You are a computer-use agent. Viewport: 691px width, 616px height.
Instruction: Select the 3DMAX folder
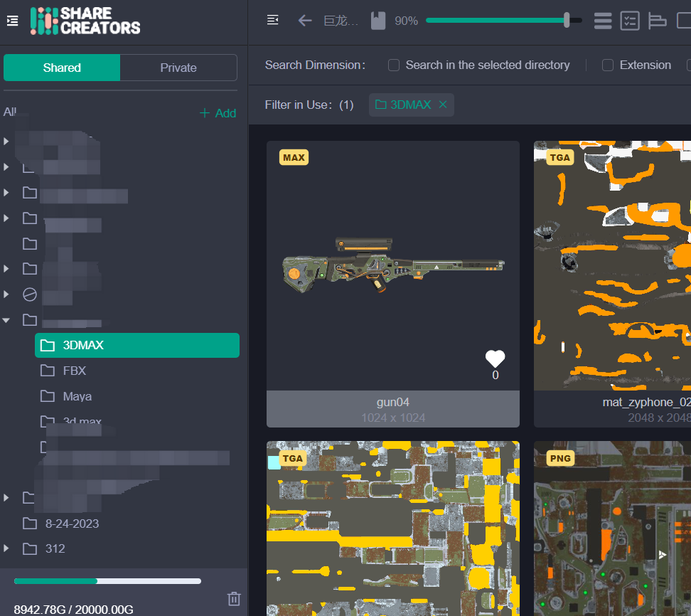137,345
